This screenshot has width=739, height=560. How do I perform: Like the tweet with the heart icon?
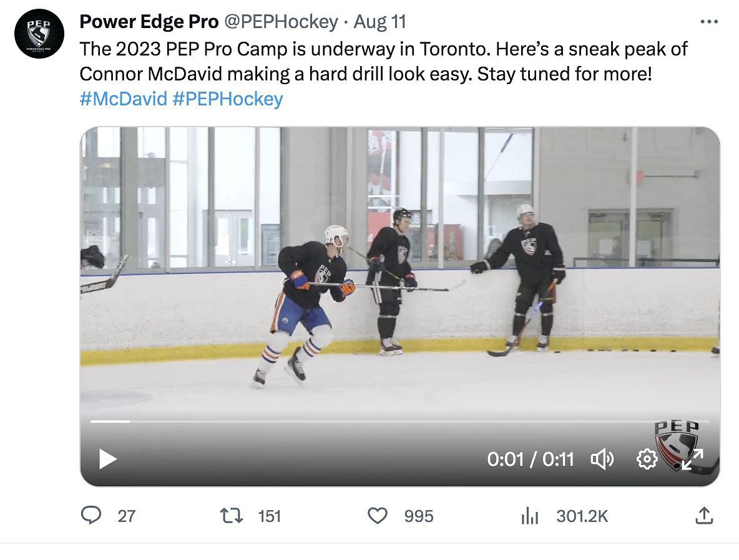pyautogui.click(x=377, y=516)
